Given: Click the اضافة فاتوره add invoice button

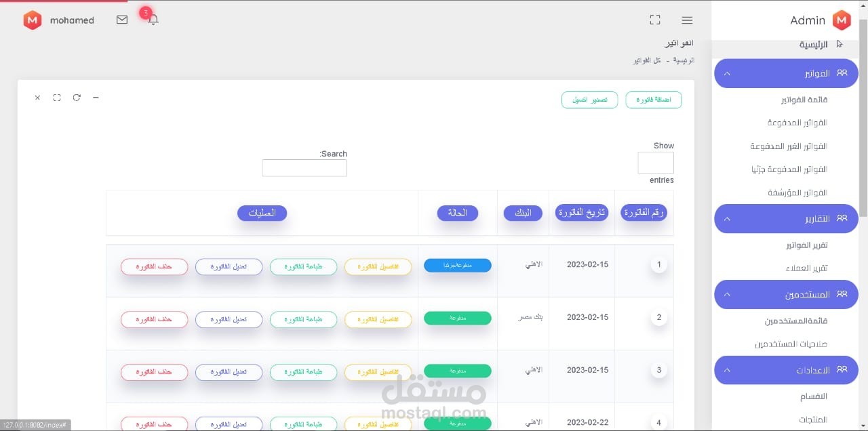Looking at the screenshot, I should pyautogui.click(x=654, y=100).
